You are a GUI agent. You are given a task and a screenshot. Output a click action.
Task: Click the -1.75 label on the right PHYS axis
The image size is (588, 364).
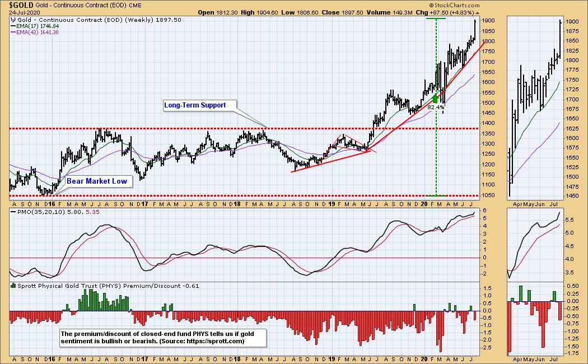[x=573, y=353]
